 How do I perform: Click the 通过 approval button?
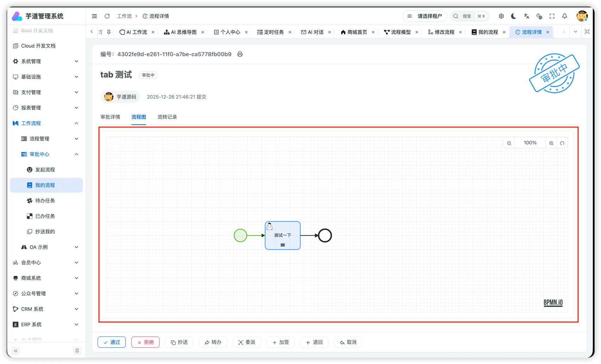[112, 342]
